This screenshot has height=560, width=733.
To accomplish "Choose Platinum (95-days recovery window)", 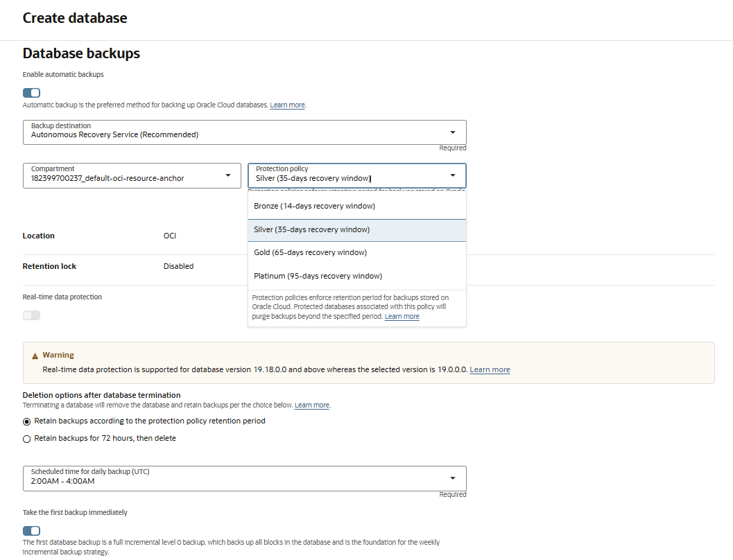I will pyautogui.click(x=318, y=276).
